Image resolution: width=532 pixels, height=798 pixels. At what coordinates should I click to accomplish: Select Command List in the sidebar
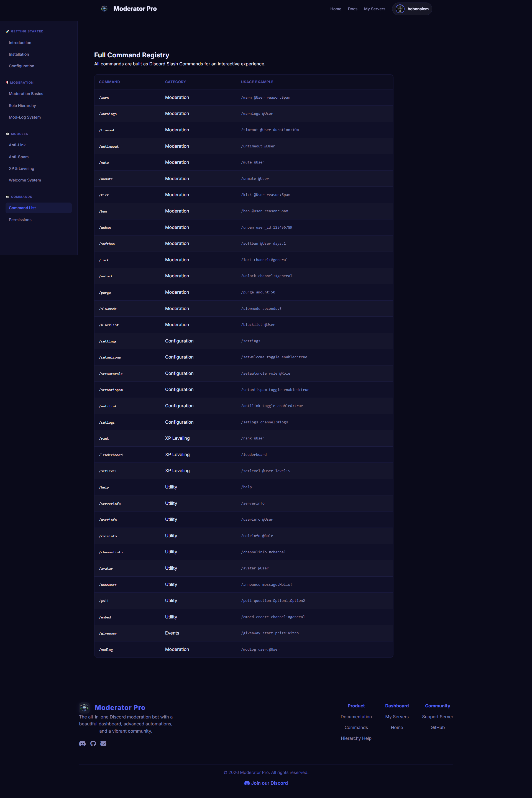[38, 208]
